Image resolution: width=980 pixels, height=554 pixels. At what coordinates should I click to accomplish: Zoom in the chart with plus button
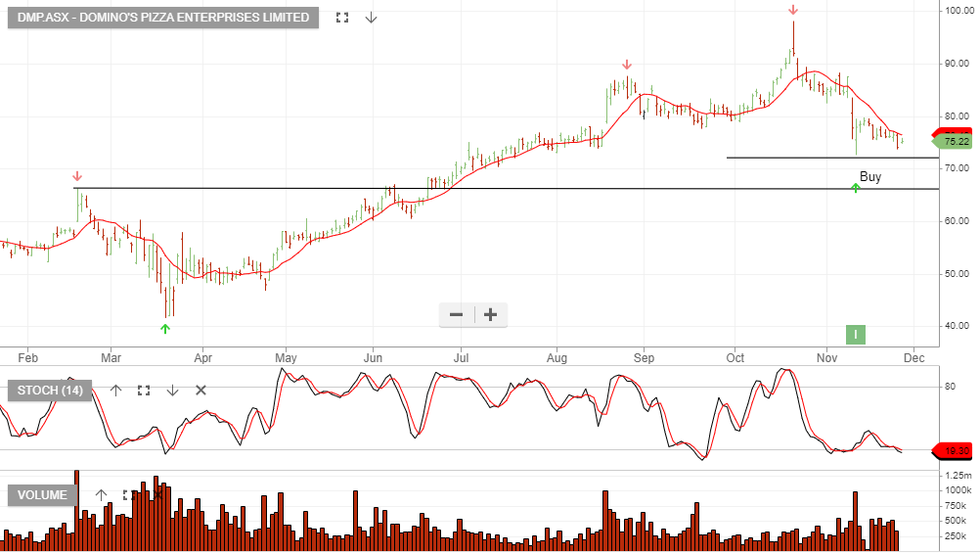click(491, 314)
